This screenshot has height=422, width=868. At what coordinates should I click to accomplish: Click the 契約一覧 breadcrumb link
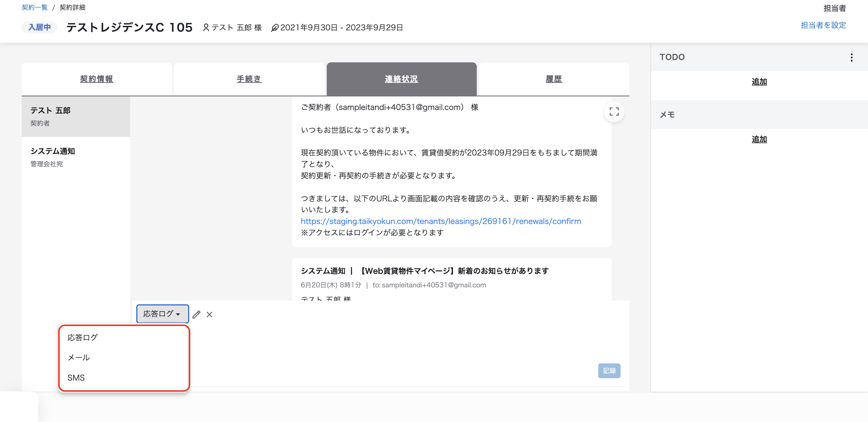click(x=35, y=7)
